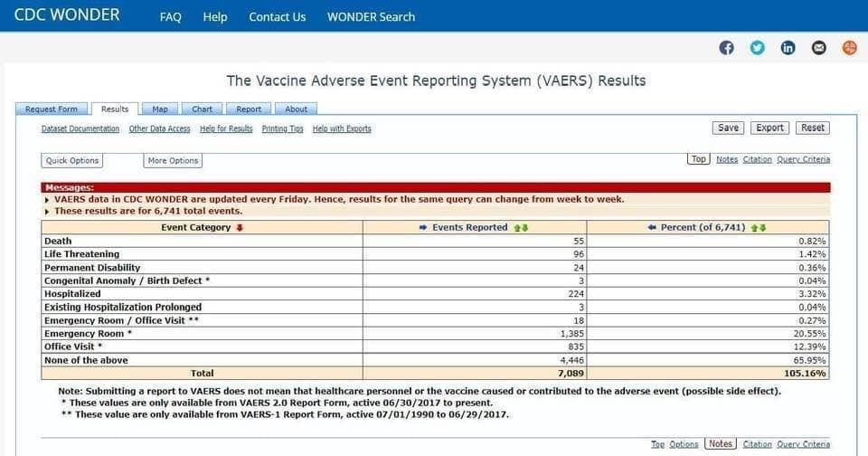Click the 105.16% total percent
The width and height of the screenshot is (868, 456).
(805, 374)
